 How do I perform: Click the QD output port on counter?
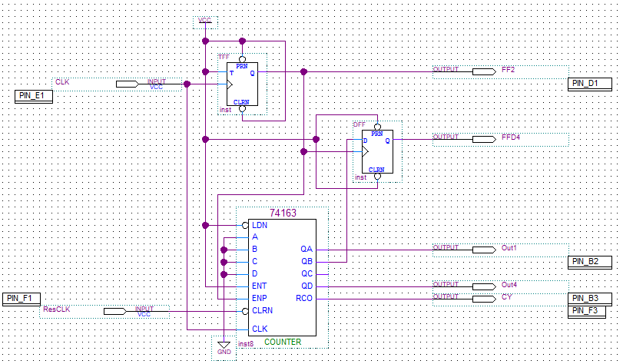(307, 286)
